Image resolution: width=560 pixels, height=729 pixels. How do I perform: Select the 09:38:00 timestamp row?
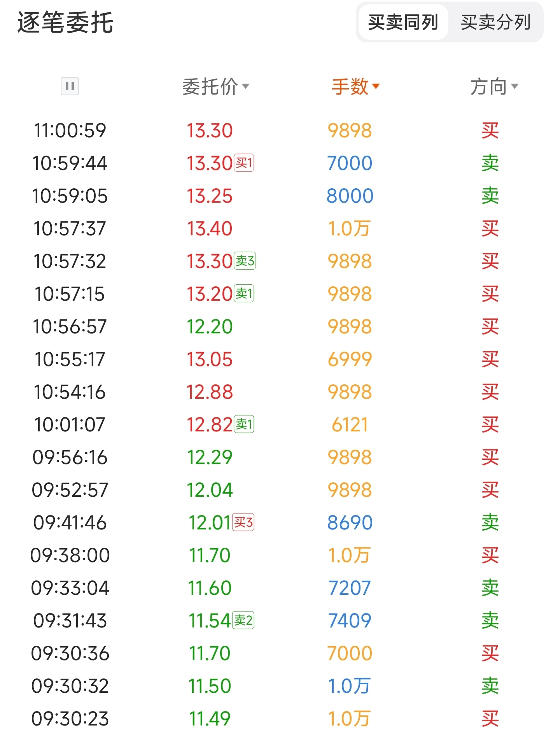point(70,555)
